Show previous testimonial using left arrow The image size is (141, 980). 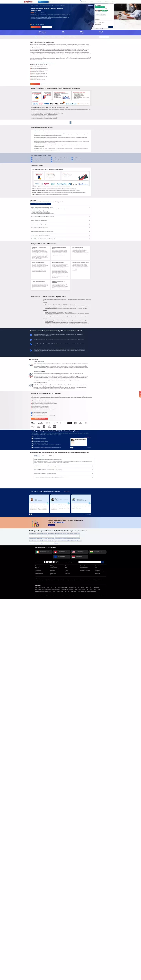(x=29, y=514)
